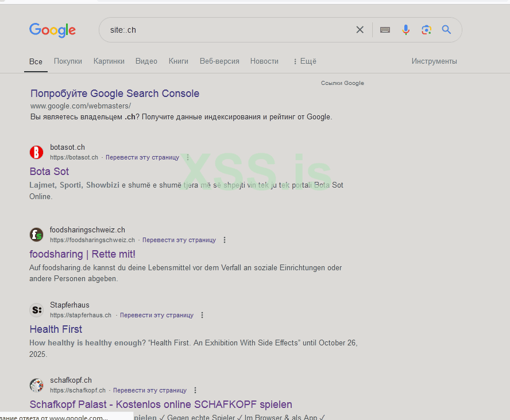The width and height of the screenshot is (510, 420).
Task: Click the Auf foodsharing.de kannst snippet
Action: pos(186,273)
